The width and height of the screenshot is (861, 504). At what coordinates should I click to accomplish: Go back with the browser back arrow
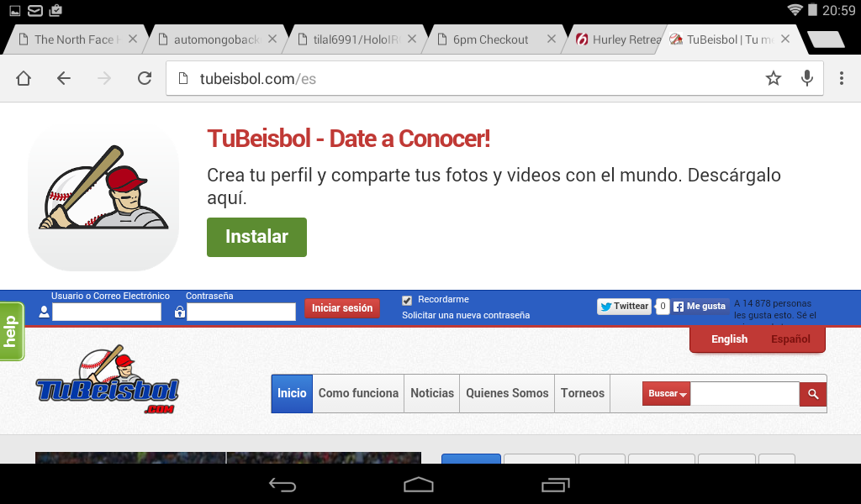(64, 78)
